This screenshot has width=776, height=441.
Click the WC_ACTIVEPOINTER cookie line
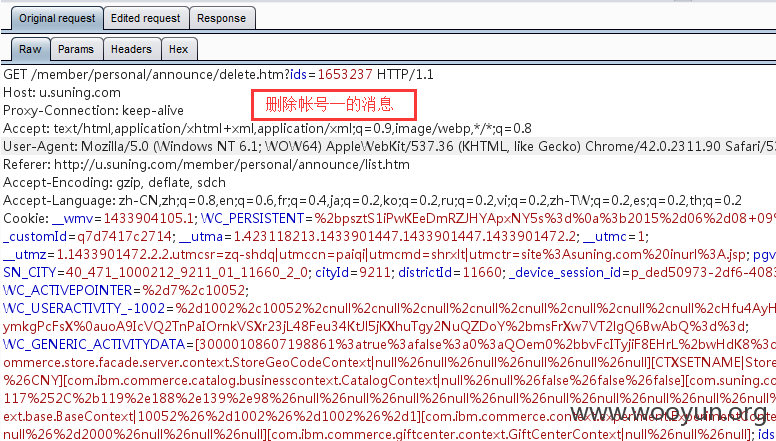tap(126, 291)
